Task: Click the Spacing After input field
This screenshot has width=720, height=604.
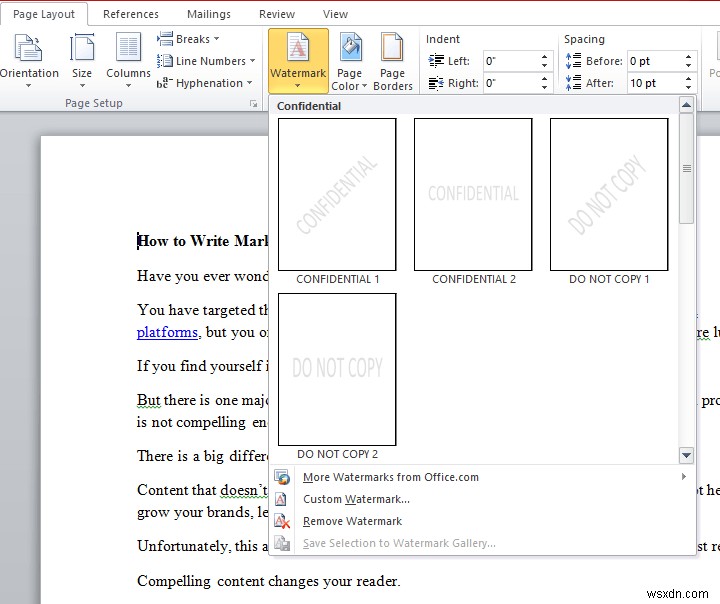Action: 655,83
